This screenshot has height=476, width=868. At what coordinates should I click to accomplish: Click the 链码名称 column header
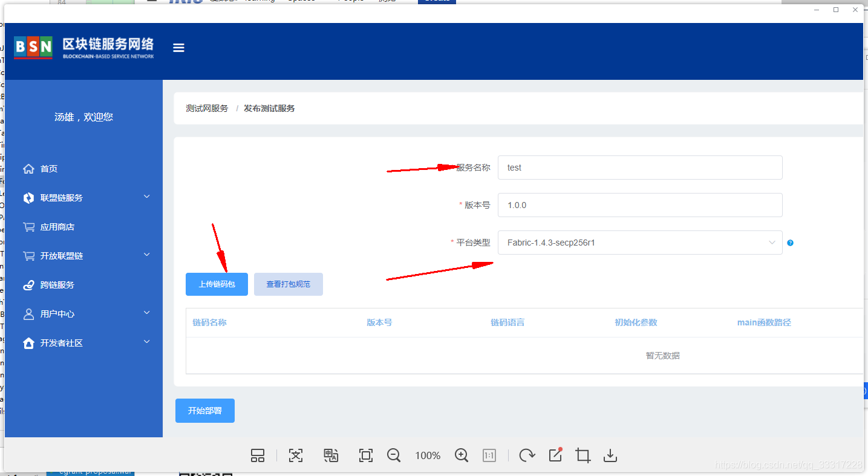(x=209, y=322)
